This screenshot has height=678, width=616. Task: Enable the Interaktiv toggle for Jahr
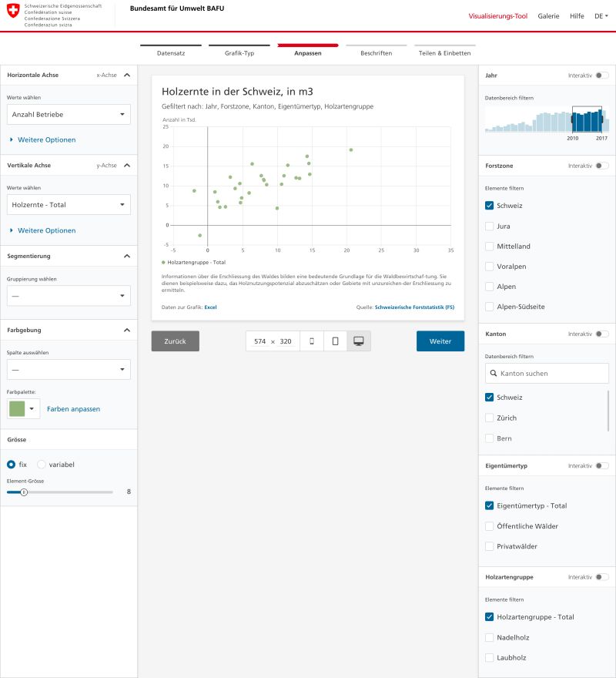coord(603,76)
